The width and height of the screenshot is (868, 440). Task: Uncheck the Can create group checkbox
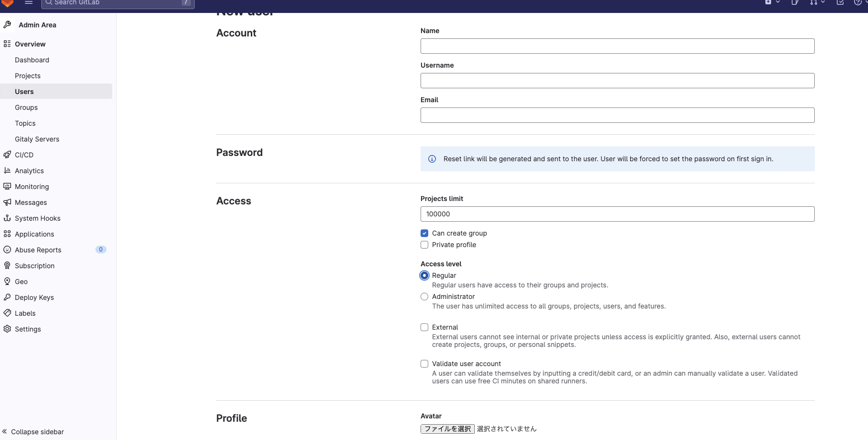click(424, 233)
